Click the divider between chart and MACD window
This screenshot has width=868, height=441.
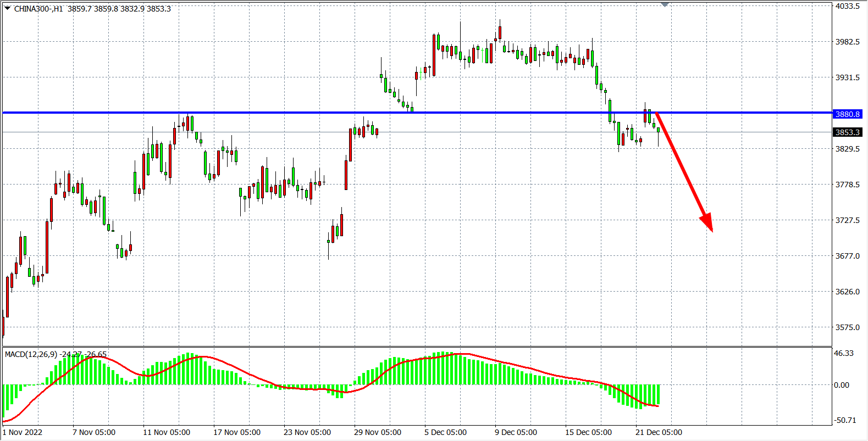[x=418, y=347]
